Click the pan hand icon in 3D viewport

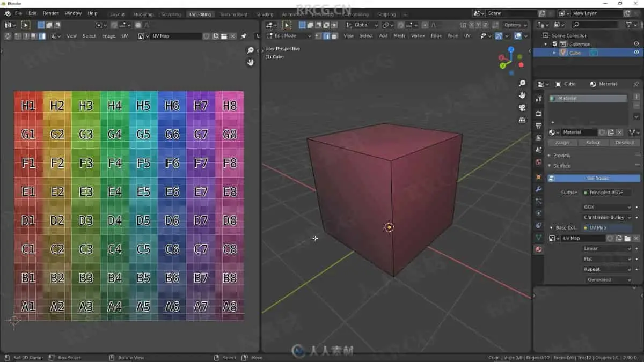tap(522, 95)
